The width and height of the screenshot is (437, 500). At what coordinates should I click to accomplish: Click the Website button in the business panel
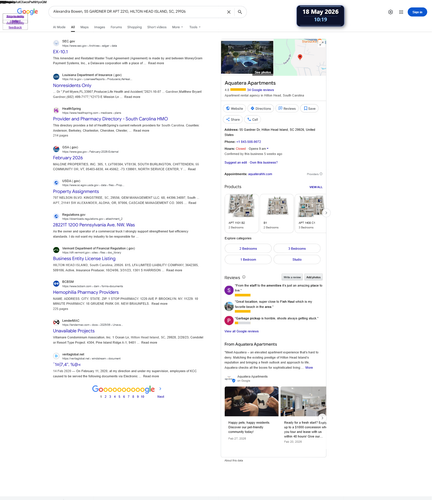coord(234,109)
